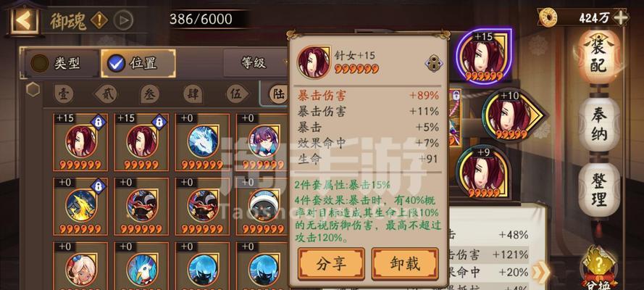Screen dimensions: 644x290
Task: Click the 分享 share button
Action: click(x=331, y=264)
